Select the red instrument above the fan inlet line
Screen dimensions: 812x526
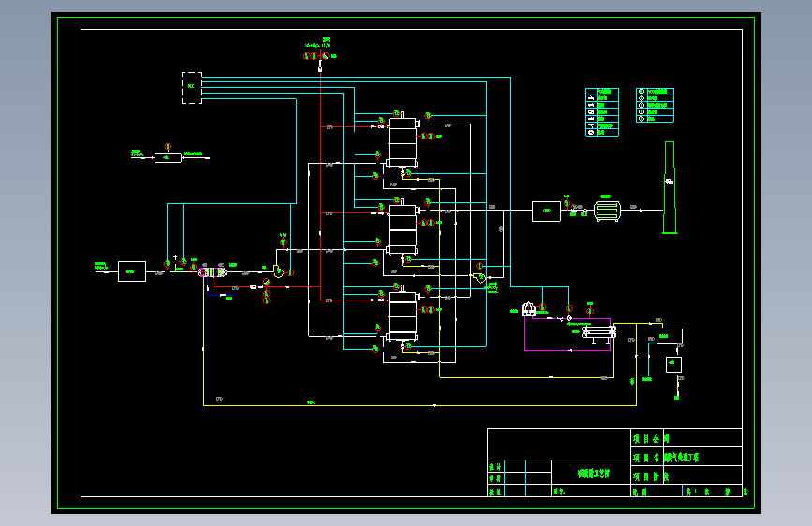[567, 202]
